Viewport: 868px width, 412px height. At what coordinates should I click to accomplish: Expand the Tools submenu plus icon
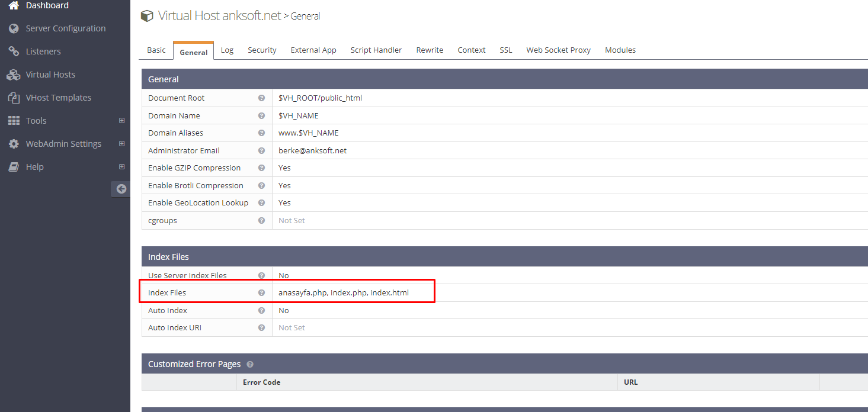click(122, 121)
